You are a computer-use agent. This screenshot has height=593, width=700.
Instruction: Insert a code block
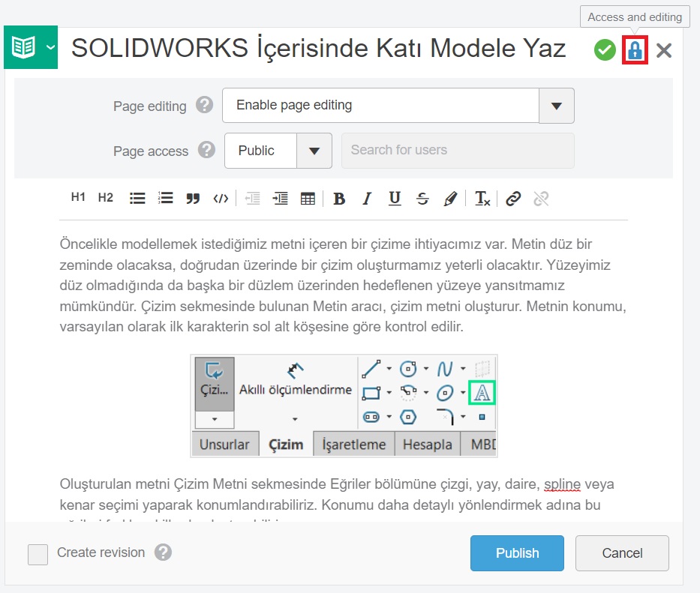[221, 199]
